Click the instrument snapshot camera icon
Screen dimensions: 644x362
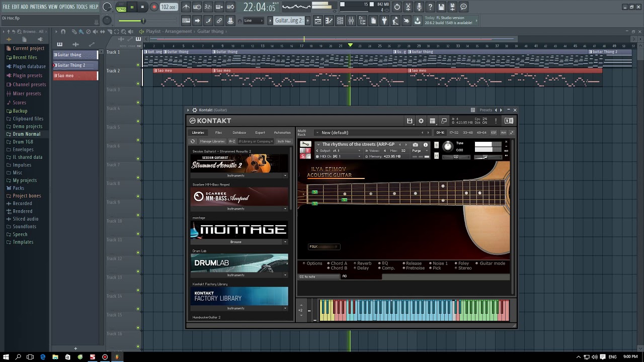click(415, 145)
